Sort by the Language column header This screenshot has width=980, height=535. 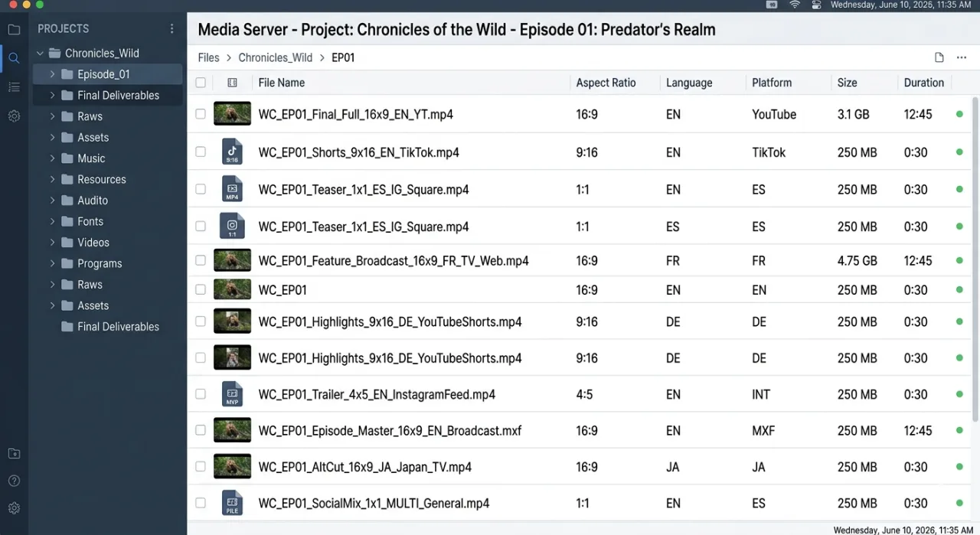[x=689, y=83]
